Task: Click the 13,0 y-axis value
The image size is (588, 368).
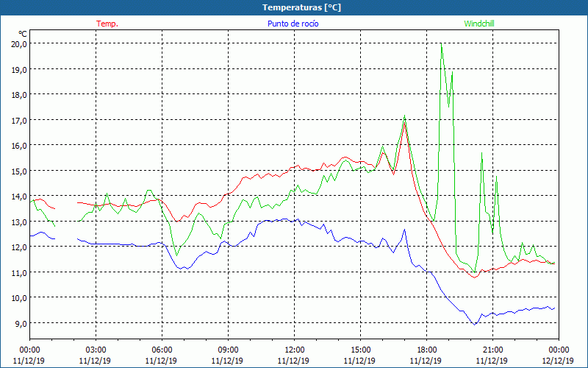Action: click(19, 222)
